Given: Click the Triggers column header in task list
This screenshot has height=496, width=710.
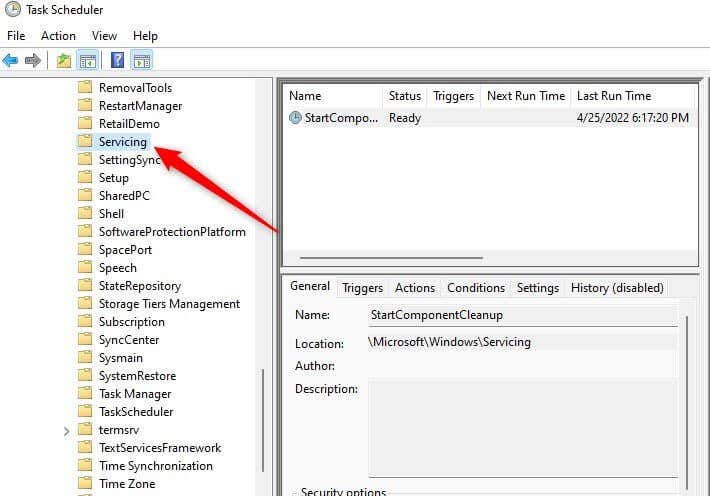Looking at the screenshot, I should click(x=453, y=96).
